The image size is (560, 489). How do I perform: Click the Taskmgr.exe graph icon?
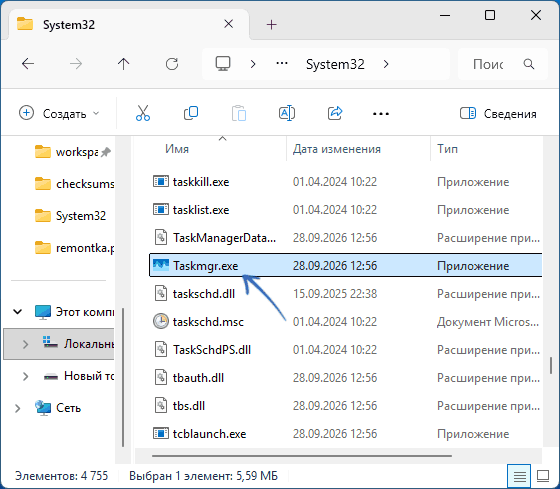pyautogui.click(x=161, y=265)
